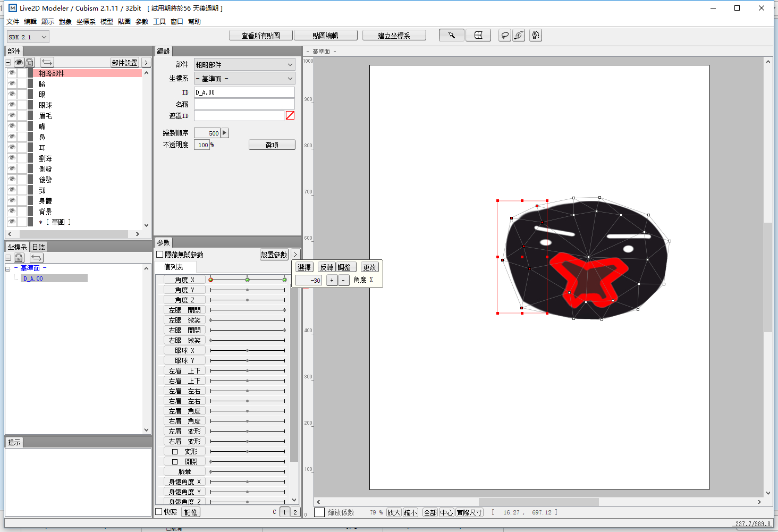Click the 角度 Y parameter slider
The height and width of the screenshot is (532, 778).
(x=248, y=290)
